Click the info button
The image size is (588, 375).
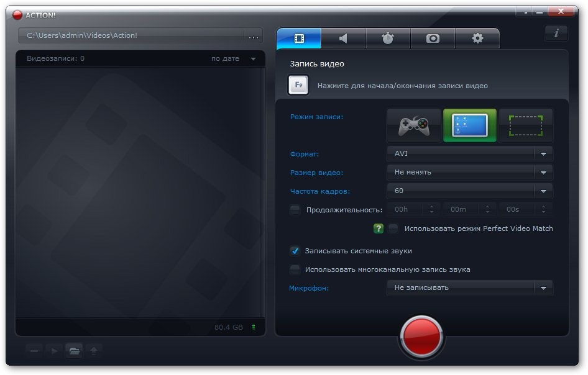(556, 34)
